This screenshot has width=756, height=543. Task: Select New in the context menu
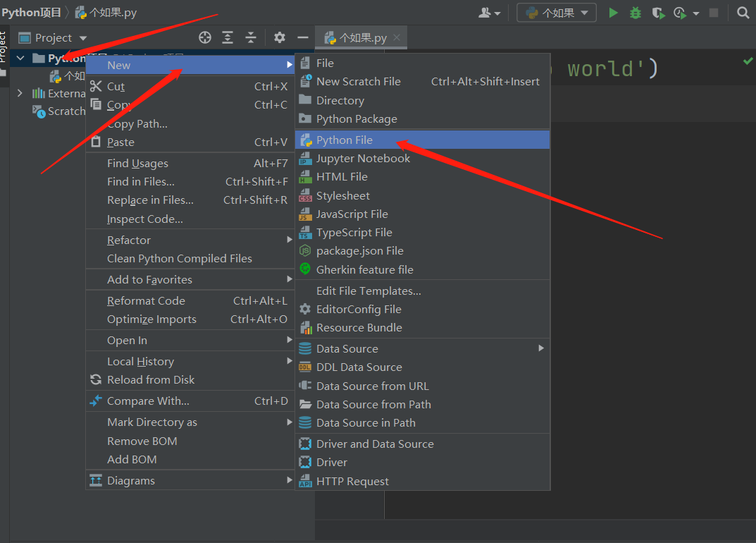coord(190,65)
